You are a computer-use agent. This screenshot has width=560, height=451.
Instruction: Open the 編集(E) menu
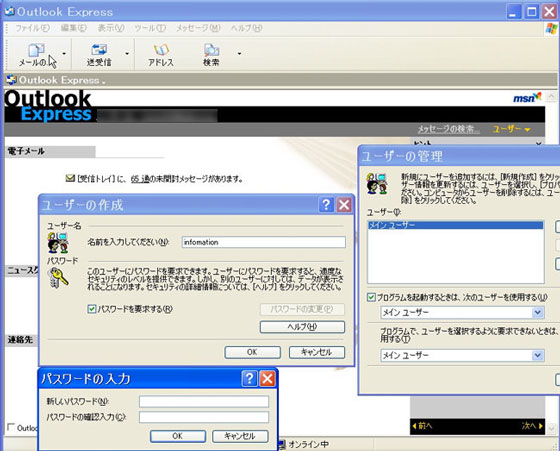(73, 28)
